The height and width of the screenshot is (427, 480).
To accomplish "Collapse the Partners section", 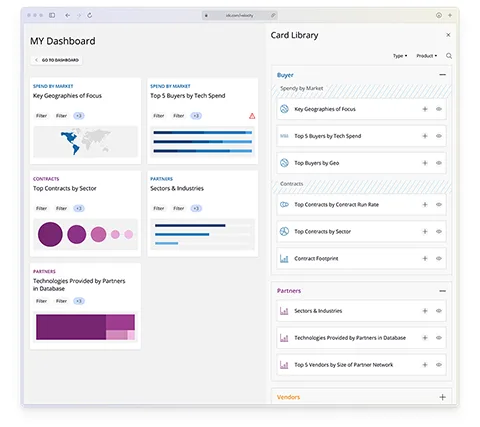I will (x=442, y=291).
